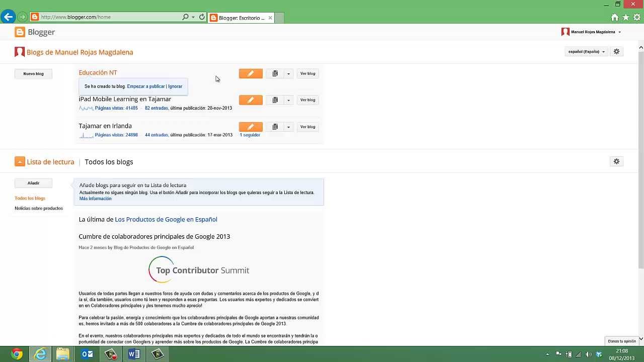Click the edit pencil for Educación NT

(x=251, y=73)
